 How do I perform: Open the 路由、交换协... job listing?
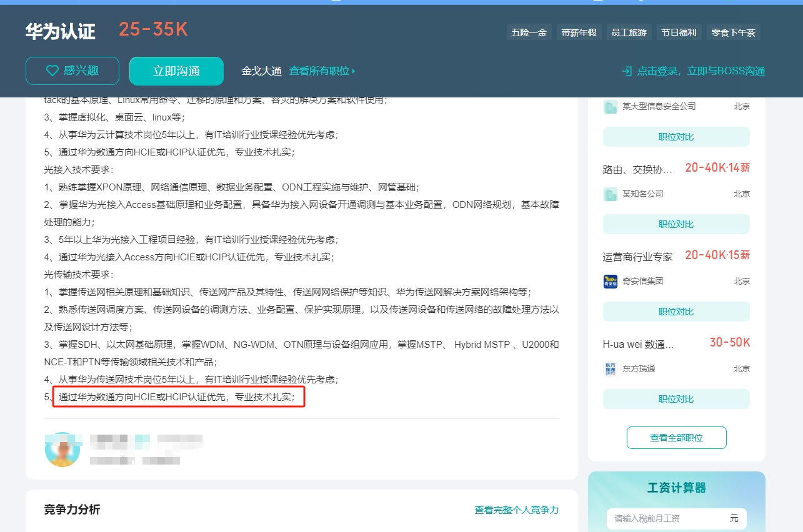coord(637,169)
